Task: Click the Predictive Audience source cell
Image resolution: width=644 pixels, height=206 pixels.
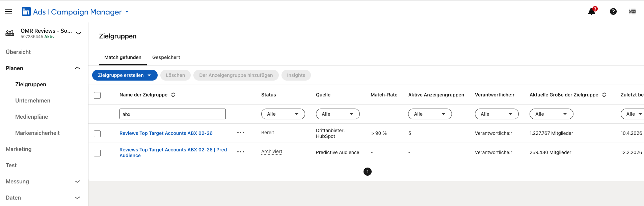Action: point(338,152)
